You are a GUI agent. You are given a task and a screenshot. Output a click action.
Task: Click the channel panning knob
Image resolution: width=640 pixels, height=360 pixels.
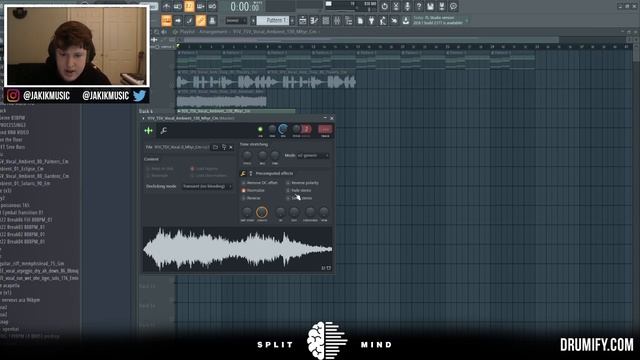272,130
